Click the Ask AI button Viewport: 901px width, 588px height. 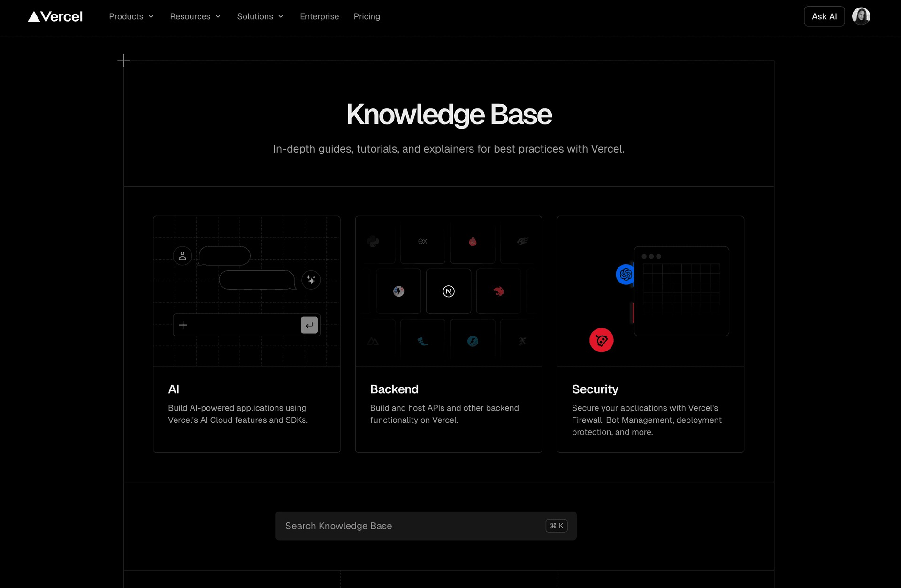824,17
